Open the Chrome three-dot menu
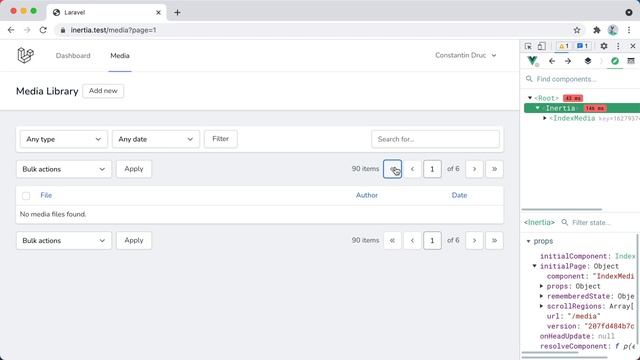640x360 pixels. click(629, 30)
